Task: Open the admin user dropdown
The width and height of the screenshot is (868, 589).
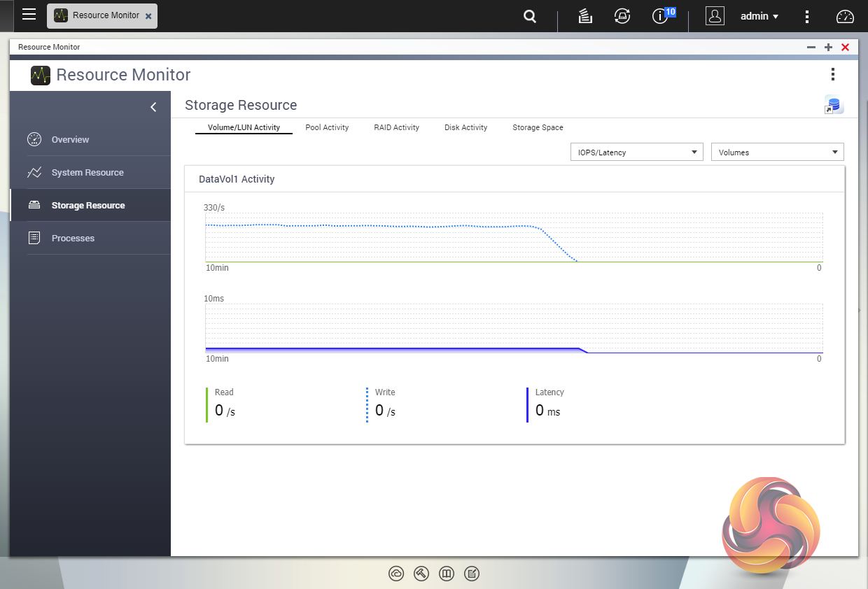Action: [759, 16]
